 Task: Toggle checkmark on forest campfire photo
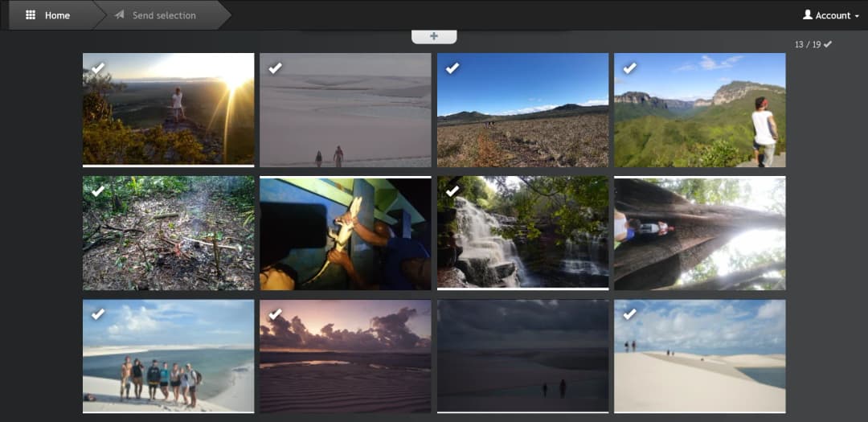pos(98,191)
